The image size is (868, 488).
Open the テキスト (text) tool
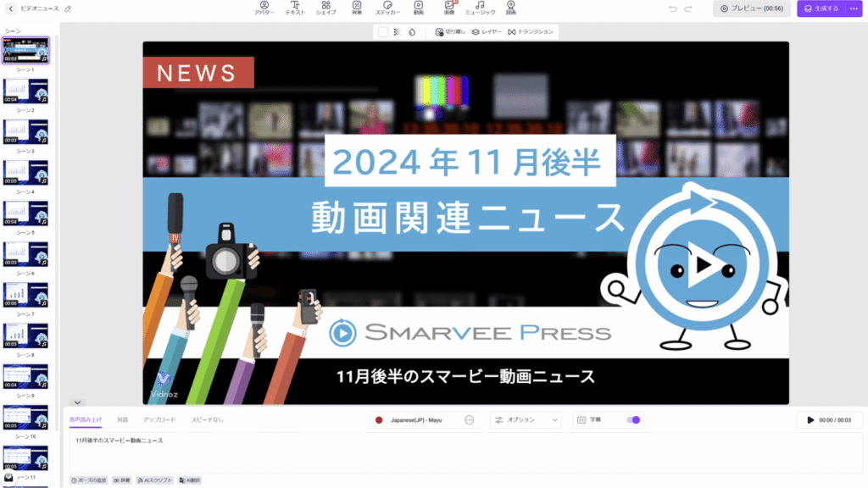point(294,10)
